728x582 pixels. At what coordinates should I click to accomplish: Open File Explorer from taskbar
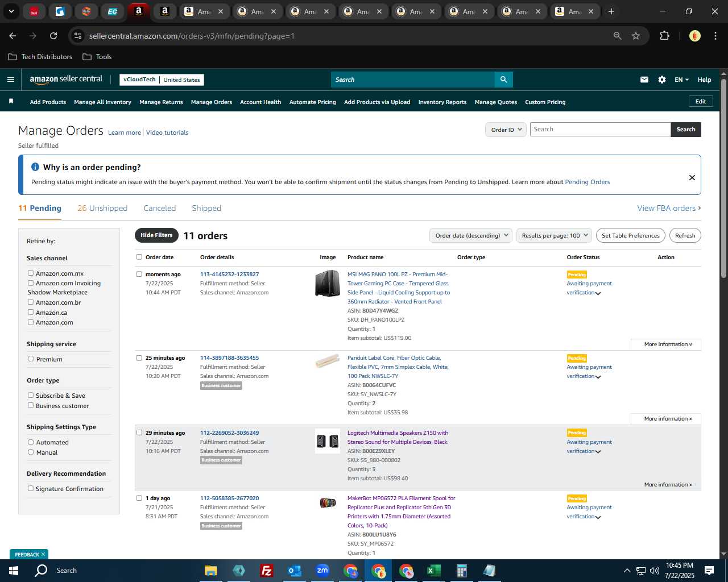coord(211,571)
